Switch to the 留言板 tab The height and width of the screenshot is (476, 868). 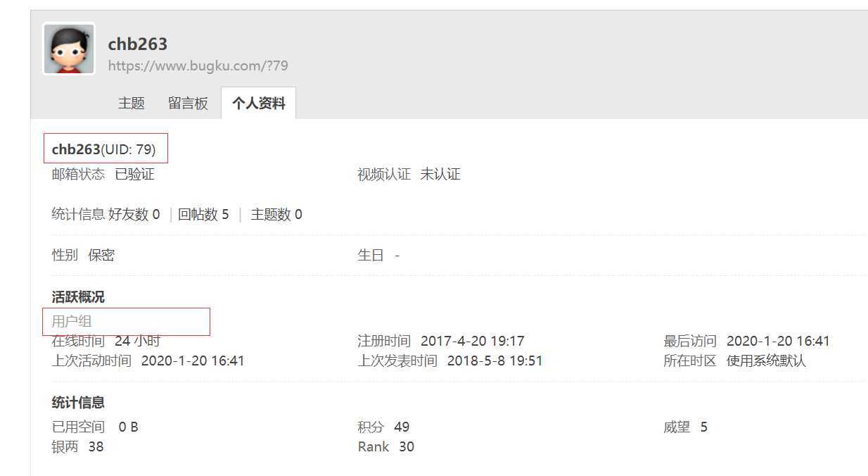click(x=188, y=103)
